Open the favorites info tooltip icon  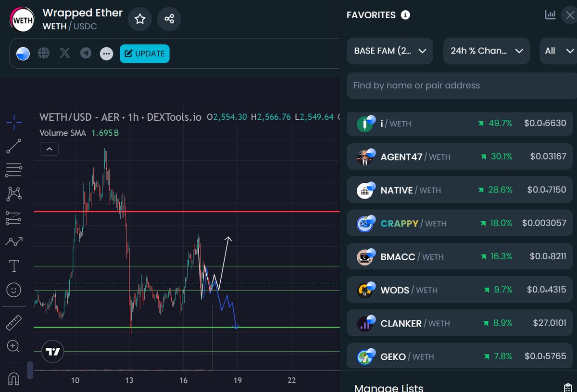pos(405,15)
